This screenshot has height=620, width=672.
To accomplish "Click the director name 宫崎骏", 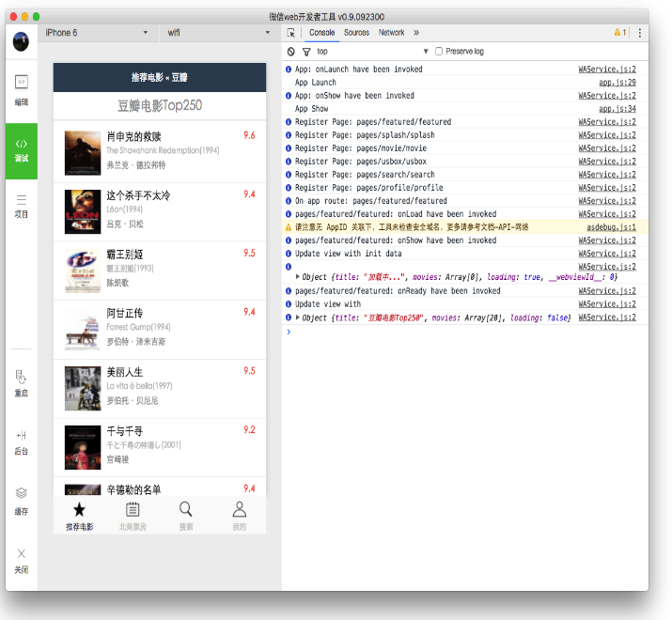I will [117, 459].
